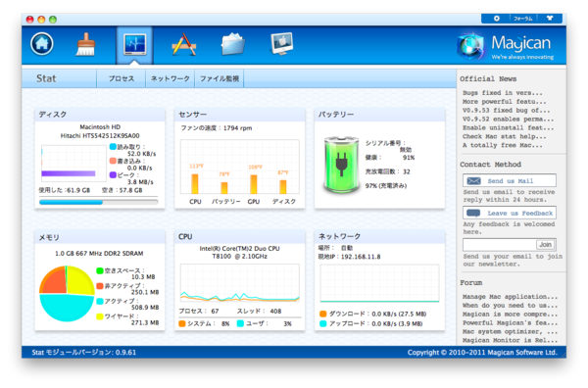Open news item 'Check Mac stat help...'
Image resolution: width=588 pixels, height=388 pixels.
coord(504,136)
